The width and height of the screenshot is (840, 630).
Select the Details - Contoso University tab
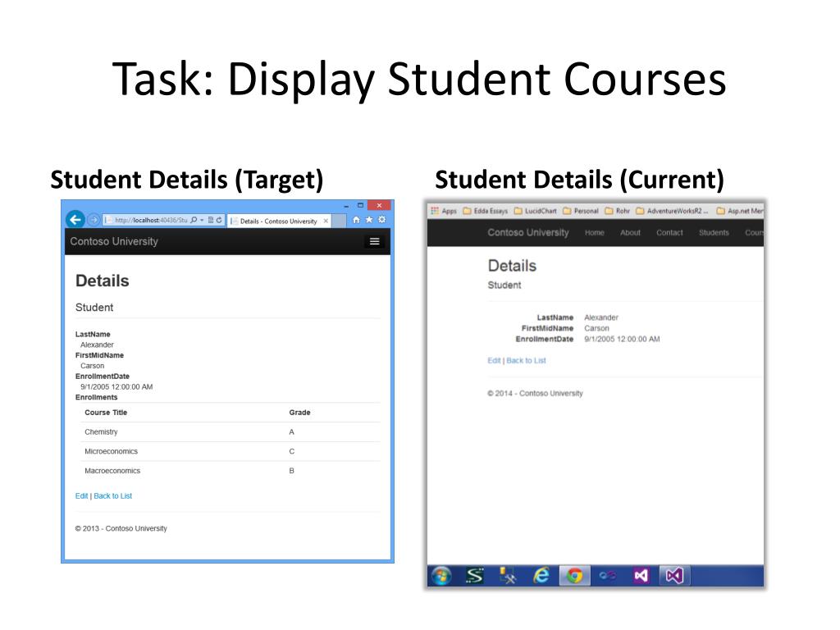(x=279, y=221)
